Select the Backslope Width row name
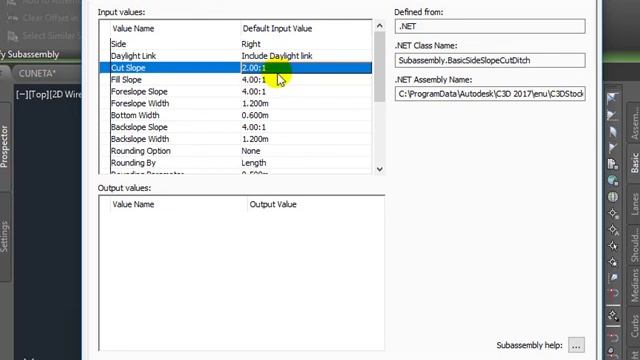 140,139
